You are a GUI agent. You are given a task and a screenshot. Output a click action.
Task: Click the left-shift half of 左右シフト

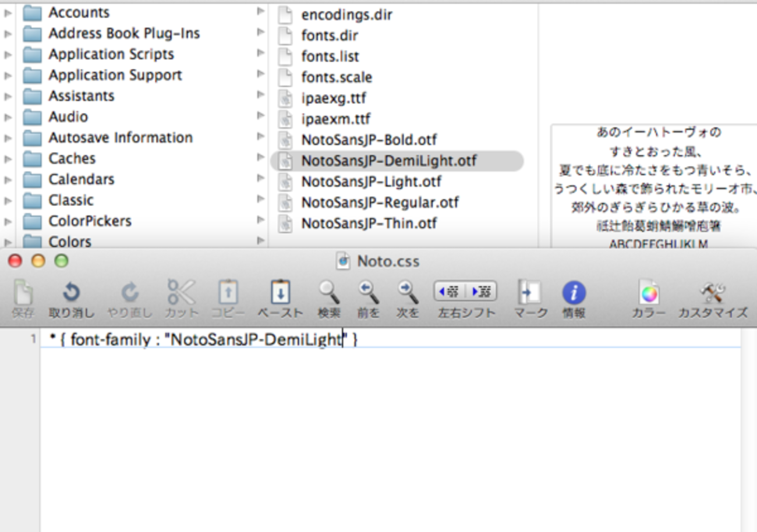(x=450, y=291)
